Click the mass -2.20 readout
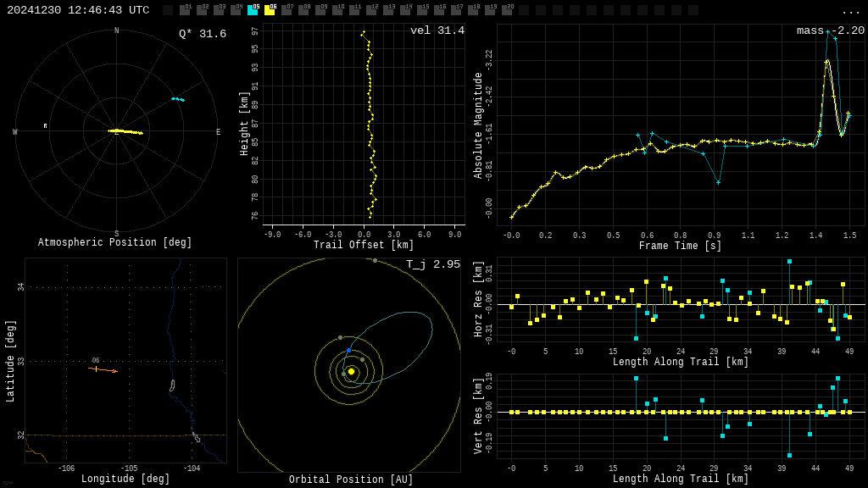Image resolution: width=868 pixels, height=488 pixels. 830,30
